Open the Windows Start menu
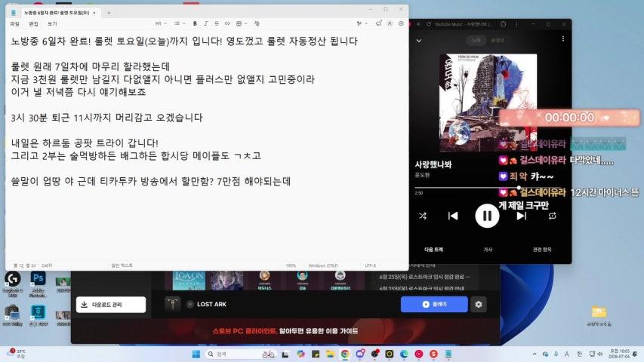The width and height of the screenshot is (644, 362). click(196, 354)
